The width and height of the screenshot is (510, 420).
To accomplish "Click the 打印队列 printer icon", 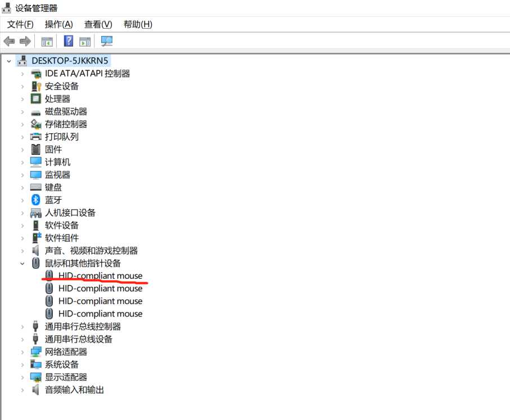I will tap(36, 137).
